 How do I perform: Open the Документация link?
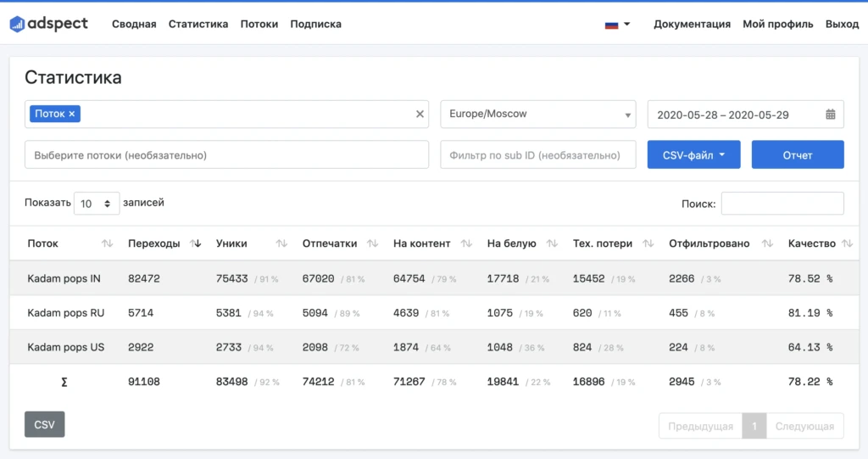pos(692,24)
